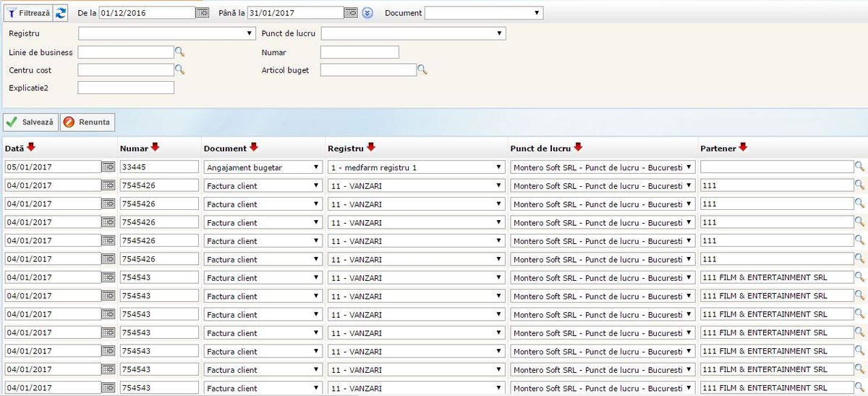
Task: Click the partner search icon in first row
Action: (x=860, y=167)
